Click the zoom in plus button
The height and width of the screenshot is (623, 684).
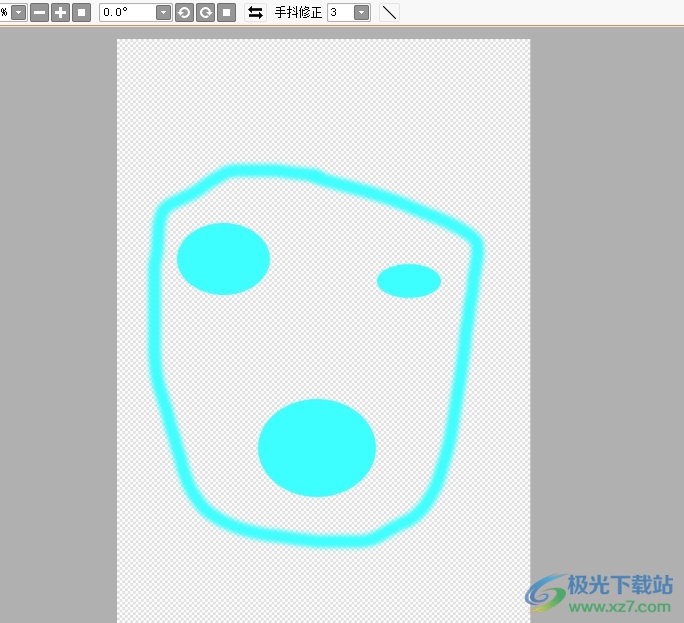click(60, 13)
